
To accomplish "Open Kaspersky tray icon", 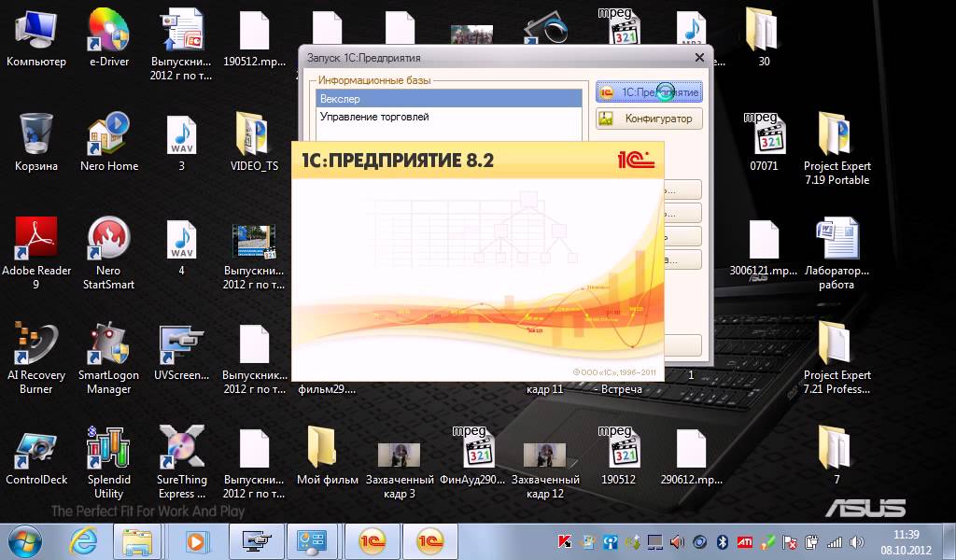I will (x=565, y=541).
